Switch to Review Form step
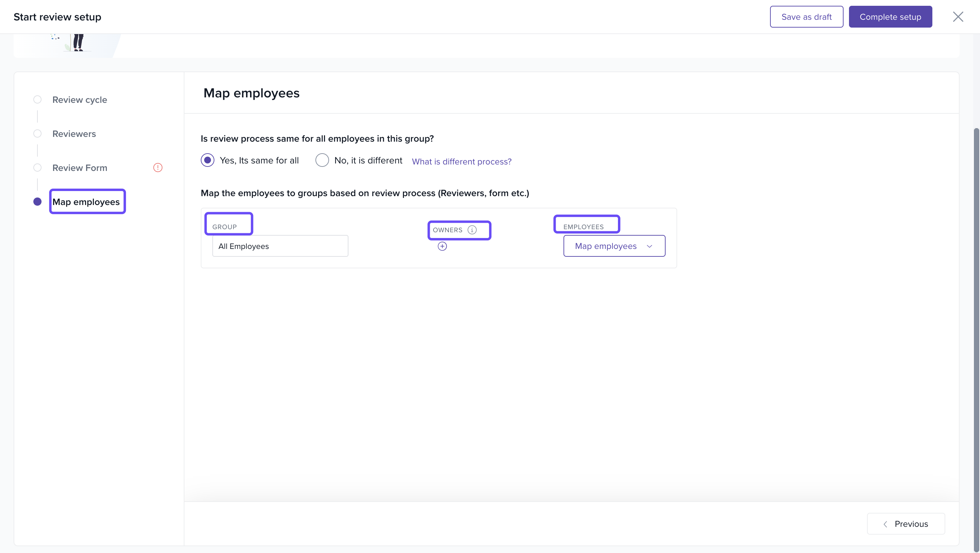The image size is (980, 553). 80,168
